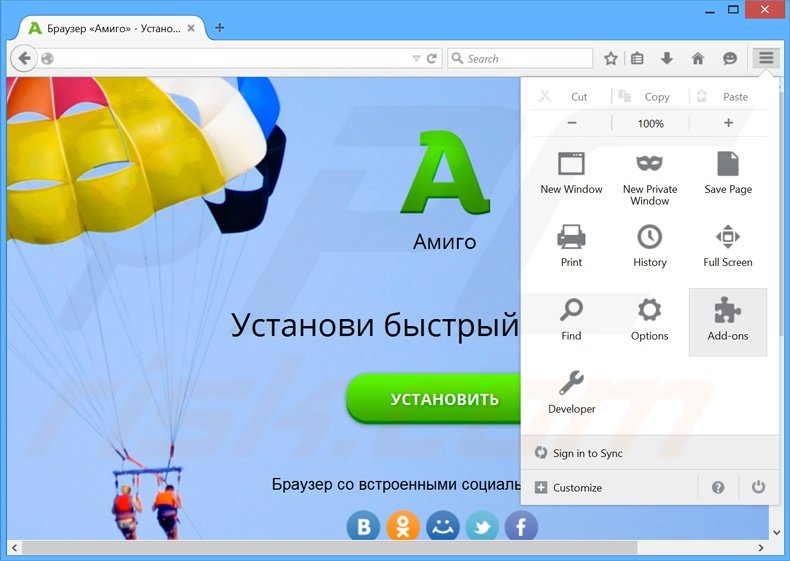The width and height of the screenshot is (790, 561).
Task: Click the scroll left arrow
Action: [14, 547]
